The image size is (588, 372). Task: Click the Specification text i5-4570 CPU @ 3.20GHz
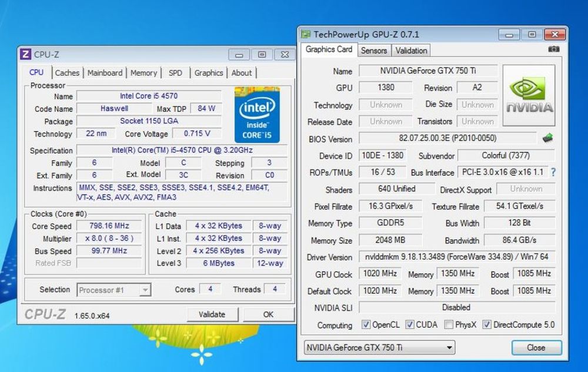(182, 150)
